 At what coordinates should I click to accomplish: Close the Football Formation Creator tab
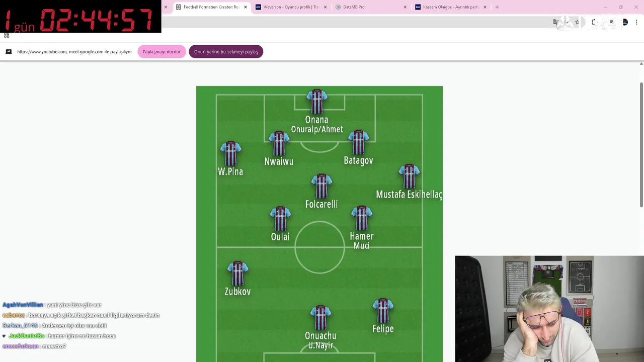tap(246, 7)
